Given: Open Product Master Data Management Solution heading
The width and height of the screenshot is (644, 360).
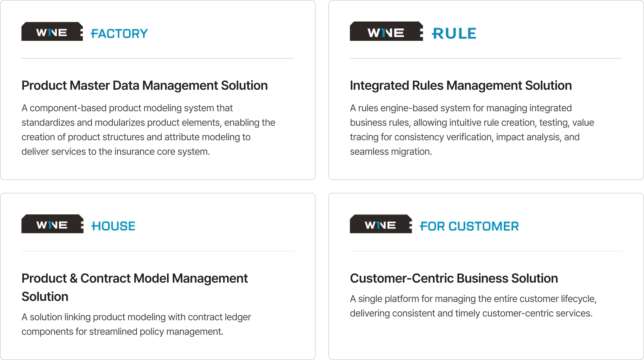Looking at the screenshot, I should tap(144, 85).
